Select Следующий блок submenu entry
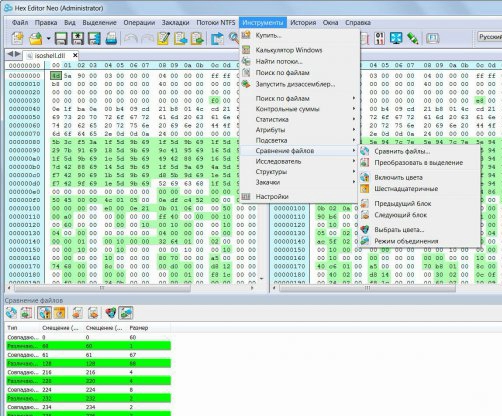Viewport: 502px width, 416px height. tap(419, 215)
